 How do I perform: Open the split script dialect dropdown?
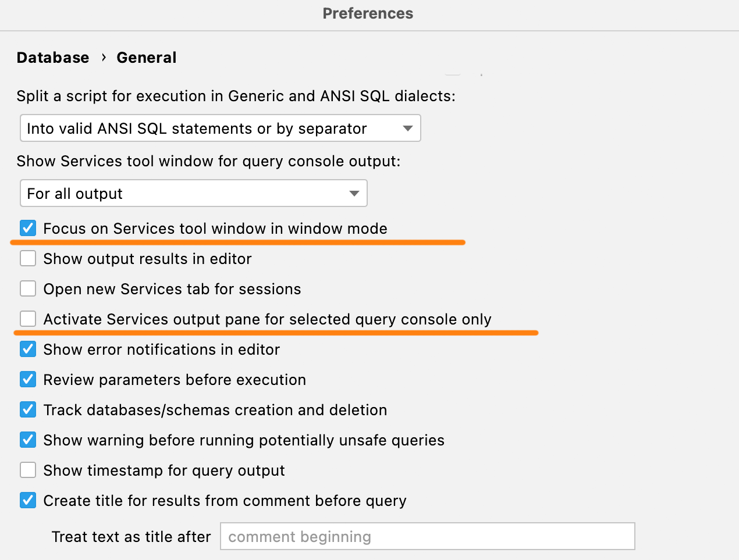(x=220, y=128)
